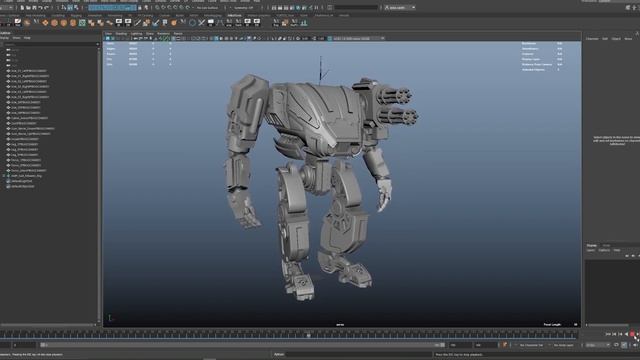The height and width of the screenshot is (360, 640).
Task: Expand the rig node above defaultLightSet
Action: 4,176
